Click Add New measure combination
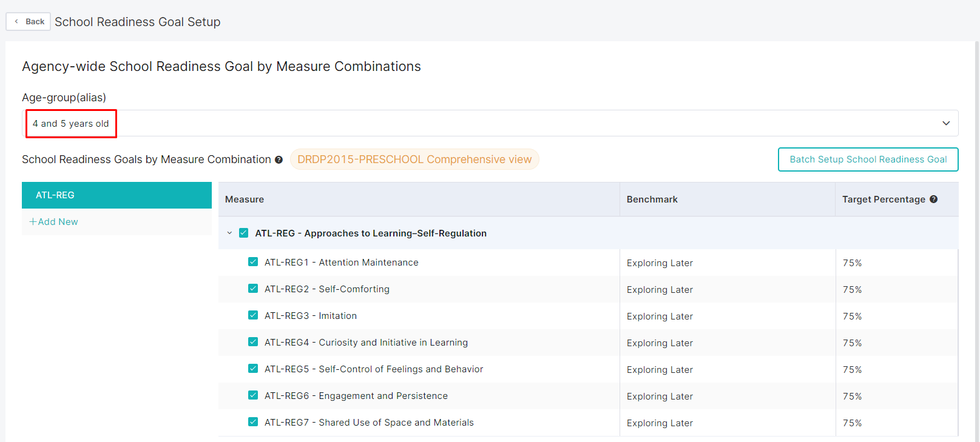Image resolution: width=980 pixels, height=442 pixels. click(x=54, y=222)
